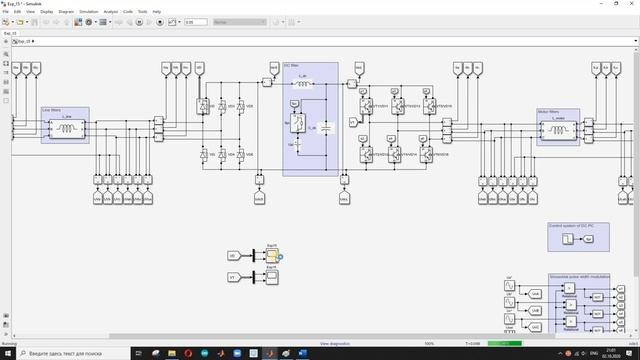
Task: Open the Zoom app taskbar icon
Action: click(x=237, y=353)
